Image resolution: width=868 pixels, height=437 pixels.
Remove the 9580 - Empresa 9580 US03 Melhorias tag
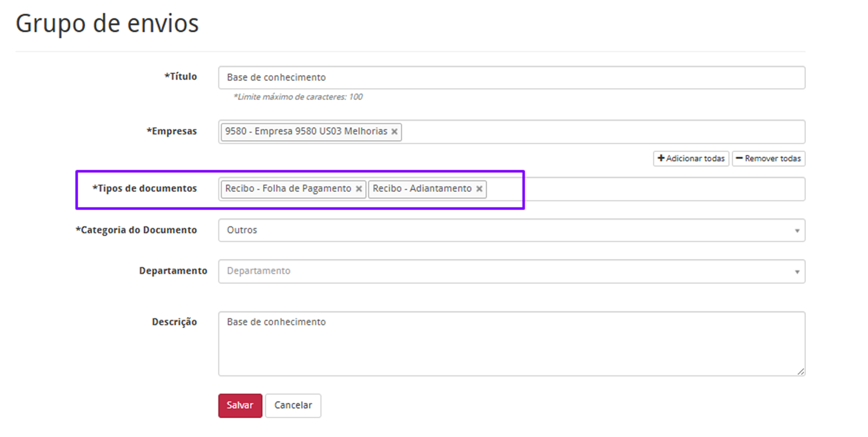[395, 132]
